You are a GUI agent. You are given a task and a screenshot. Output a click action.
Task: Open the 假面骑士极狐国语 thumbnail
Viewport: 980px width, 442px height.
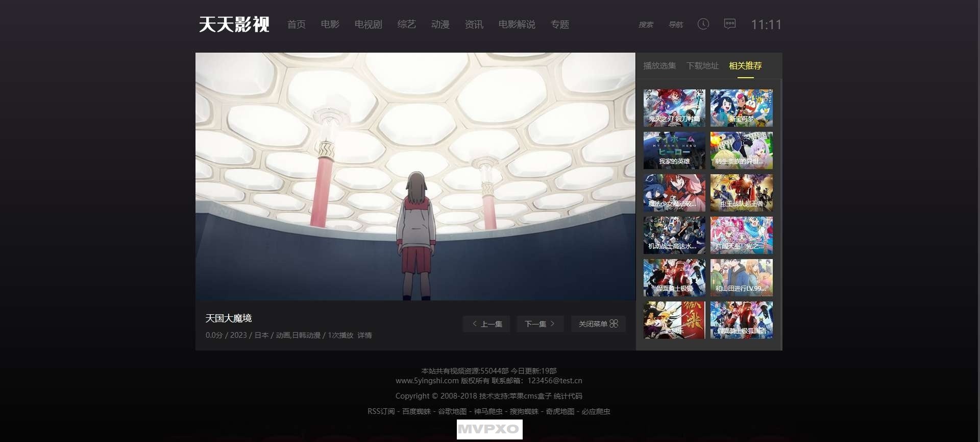(x=742, y=320)
